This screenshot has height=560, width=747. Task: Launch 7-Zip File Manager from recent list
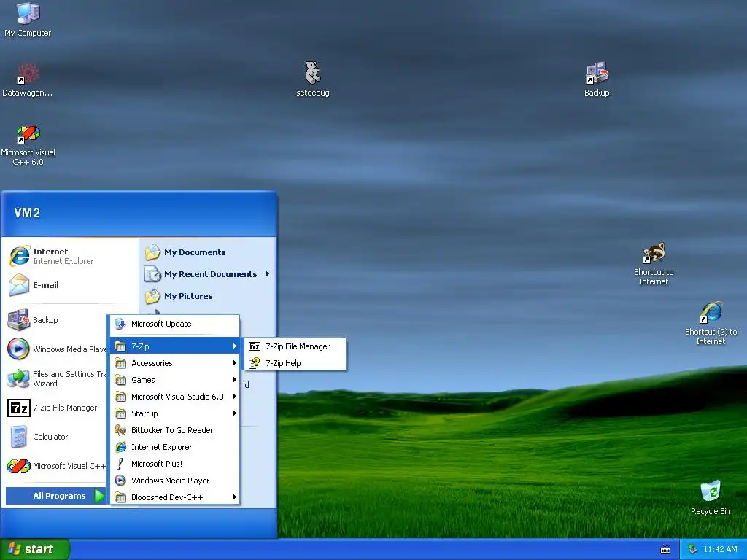click(x=56, y=408)
